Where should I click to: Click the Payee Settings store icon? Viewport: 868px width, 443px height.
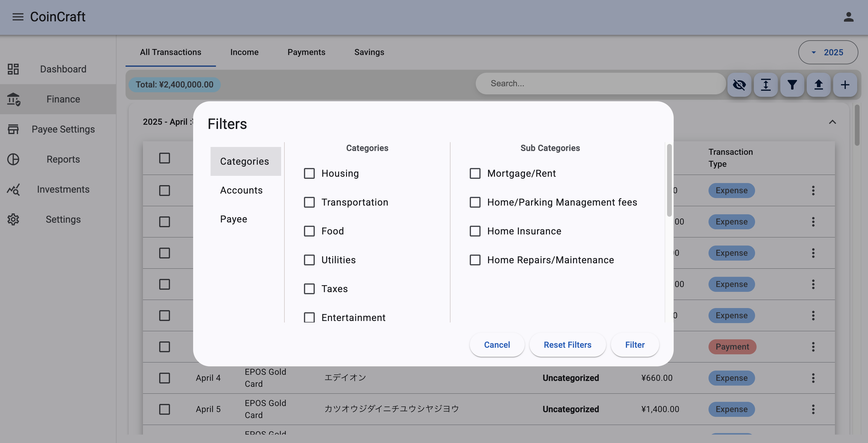pos(13,129)
